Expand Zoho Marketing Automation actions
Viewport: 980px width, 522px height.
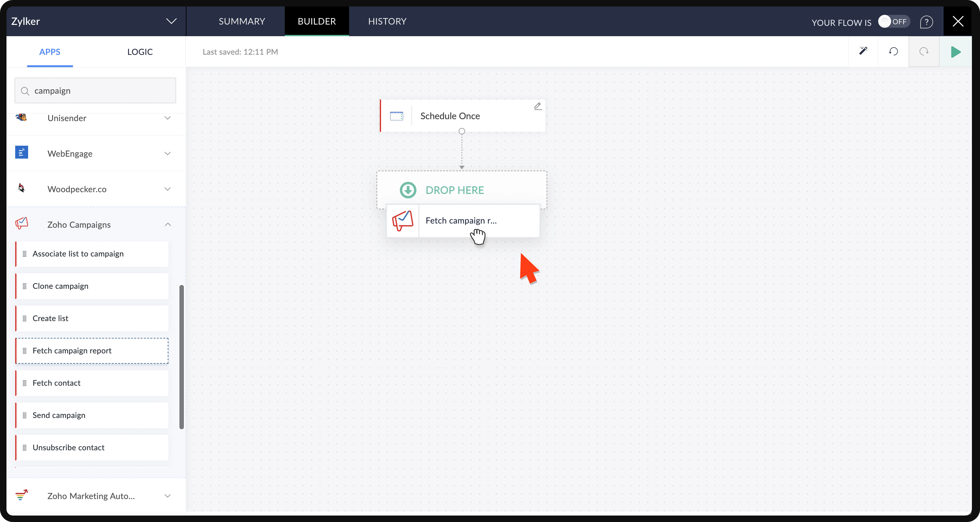[167, 496]
